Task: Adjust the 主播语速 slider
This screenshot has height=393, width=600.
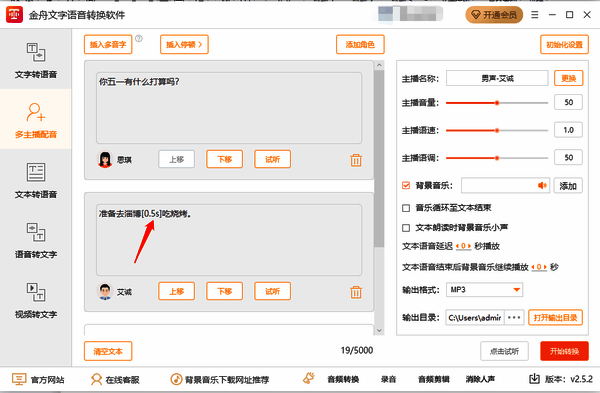Action: click(x=497, y=130)
